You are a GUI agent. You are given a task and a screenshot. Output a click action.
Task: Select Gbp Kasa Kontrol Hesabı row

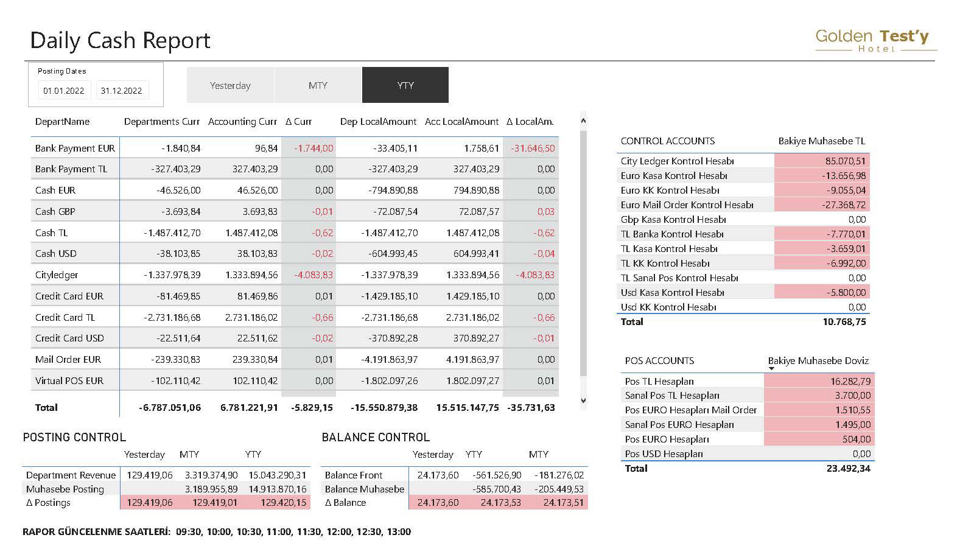point(743,220)
